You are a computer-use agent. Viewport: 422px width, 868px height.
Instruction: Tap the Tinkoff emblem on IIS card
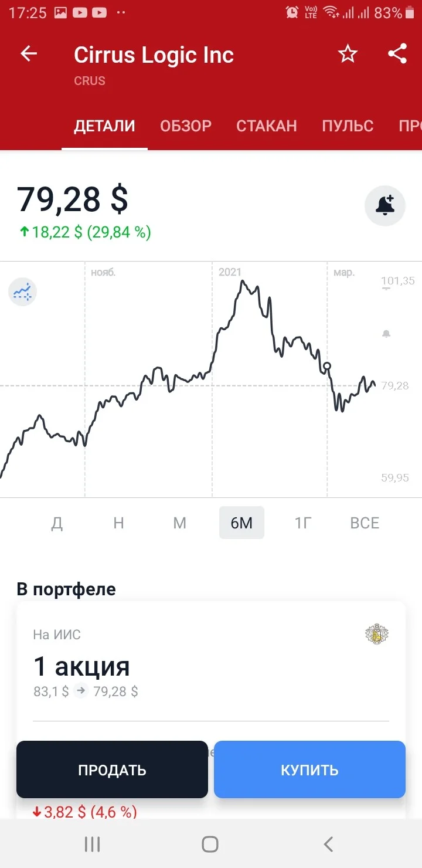point(377,634)
